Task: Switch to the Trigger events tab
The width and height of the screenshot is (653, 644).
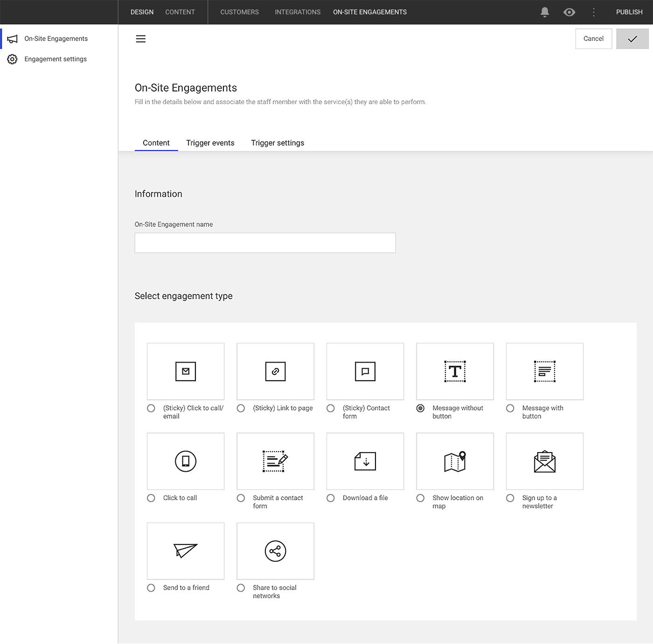Action: (x=210, y=143)
